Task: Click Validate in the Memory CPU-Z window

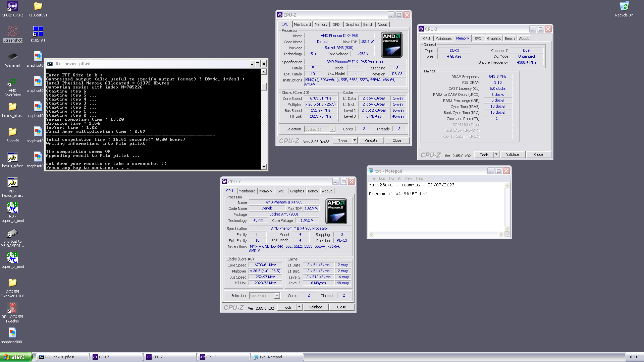Action: pos(513,155)
